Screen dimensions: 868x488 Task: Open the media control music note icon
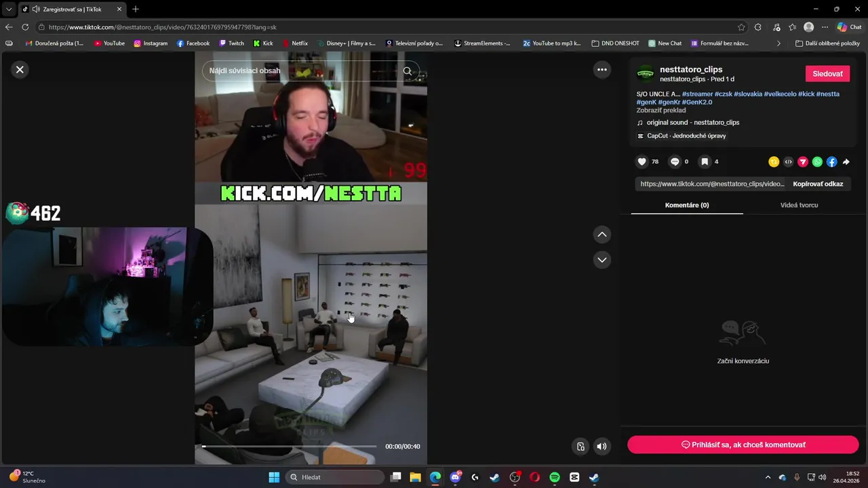(x=775, y=27)
